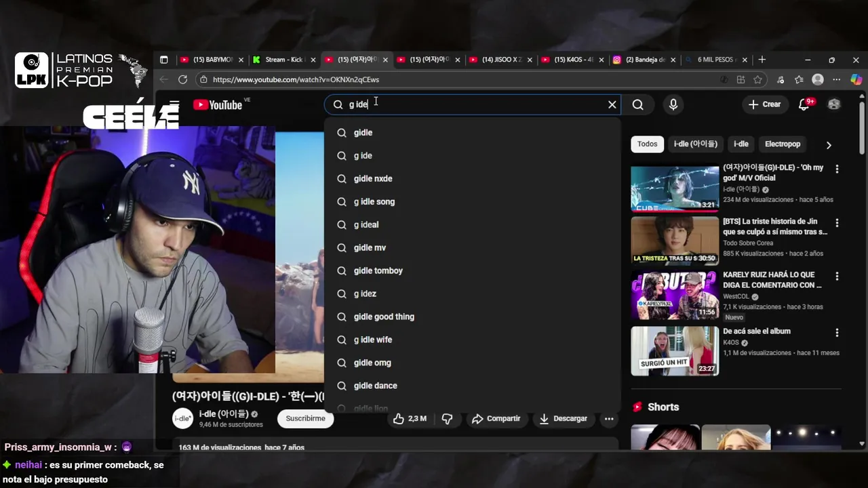Screen dimensions: 868x488
Task: Choose the suggestion 'g ide'
Action: tap(472, 156)
